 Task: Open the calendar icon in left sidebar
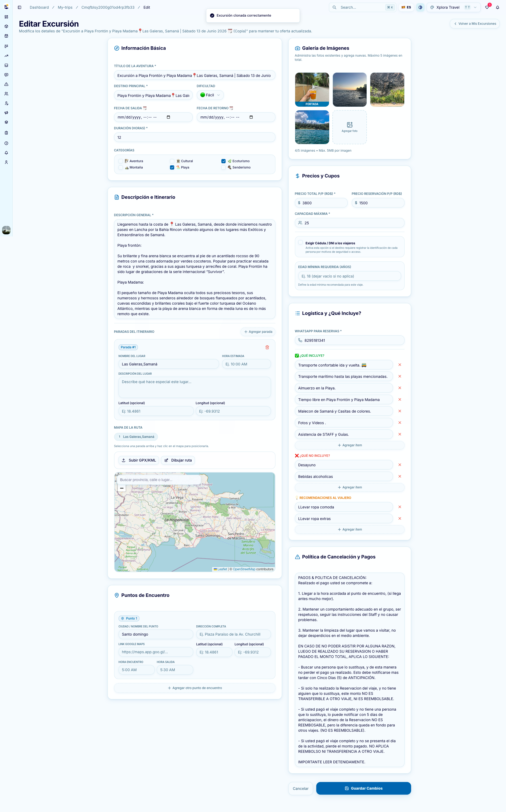click(x=6, y=36)
